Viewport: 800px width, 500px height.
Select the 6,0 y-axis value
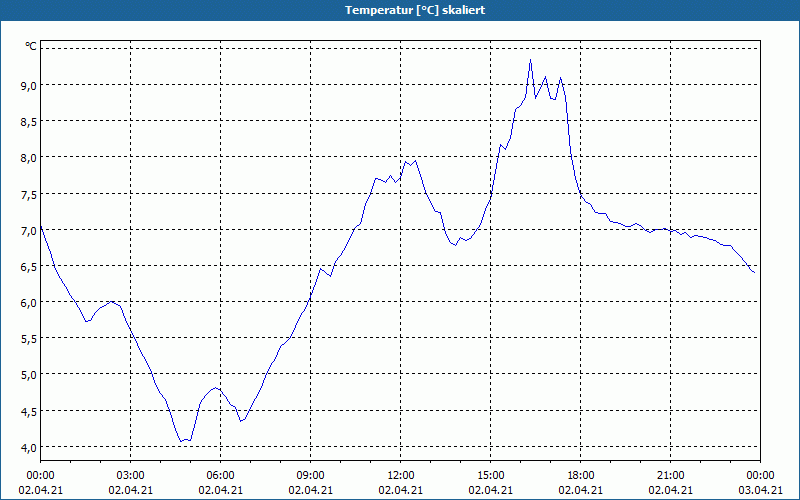(x=29, y=303)
